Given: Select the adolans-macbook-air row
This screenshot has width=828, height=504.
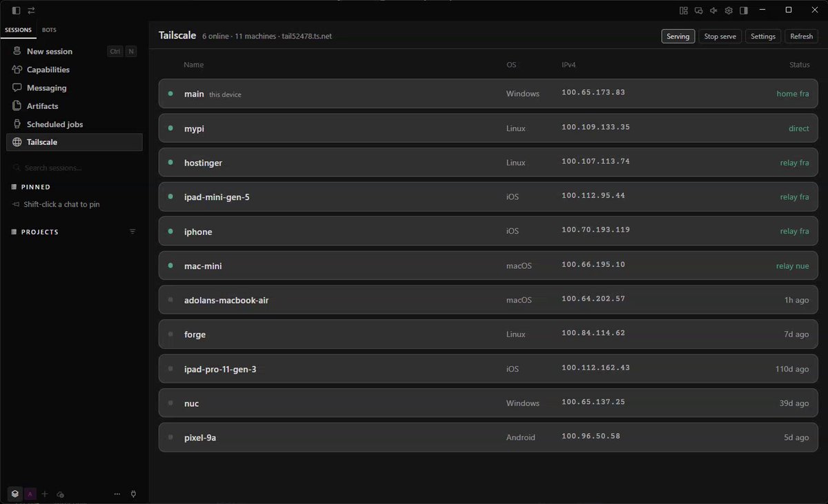Looking at the screenshot, I should (x=489, y=300).
